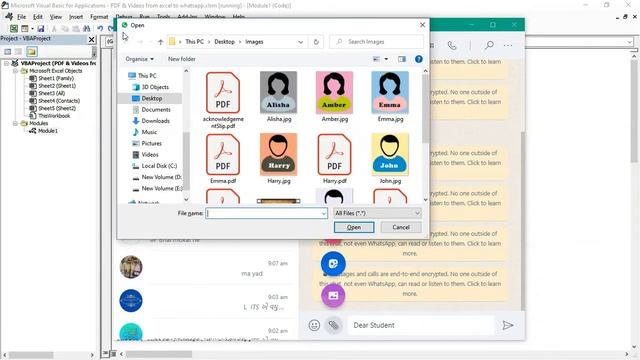Image resolution: width=640 pixels, height=360 pixels.
Task: Close the Project - VBAProject panel
Action: coord(91,39)
